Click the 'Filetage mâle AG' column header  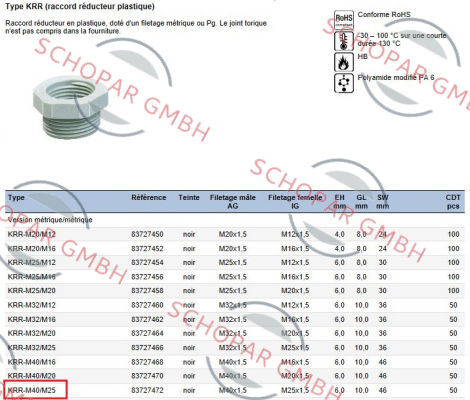click(233, 202)
